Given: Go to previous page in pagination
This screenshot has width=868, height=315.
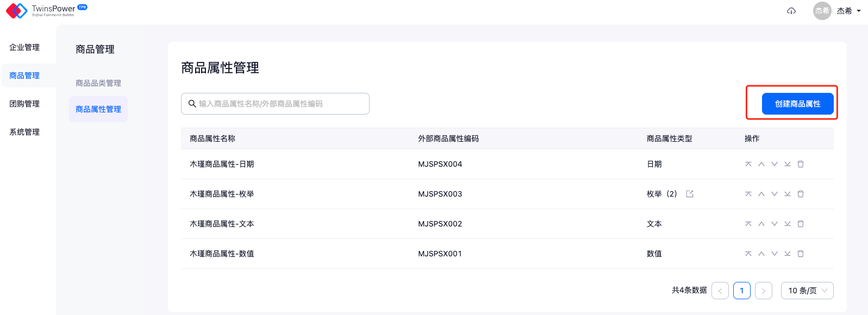Looking at the screenshot, I should tap(720, 291).
